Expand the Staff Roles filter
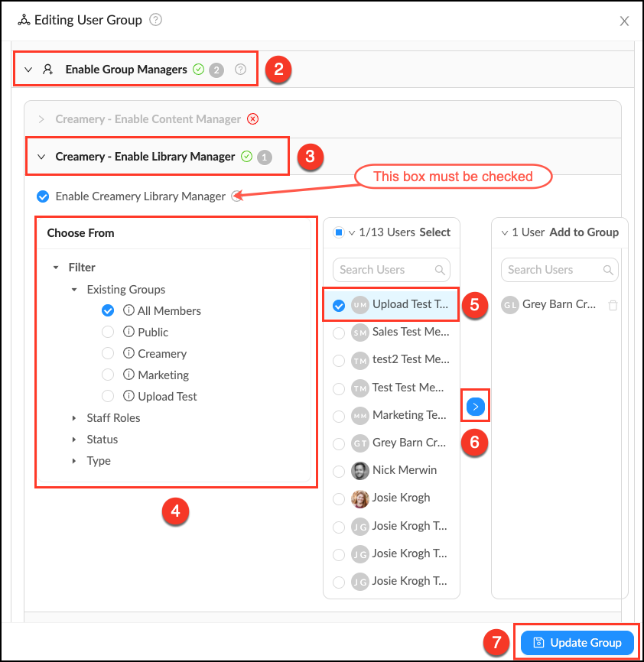Viewport: 644px width, 662px height. coord(74,418)
